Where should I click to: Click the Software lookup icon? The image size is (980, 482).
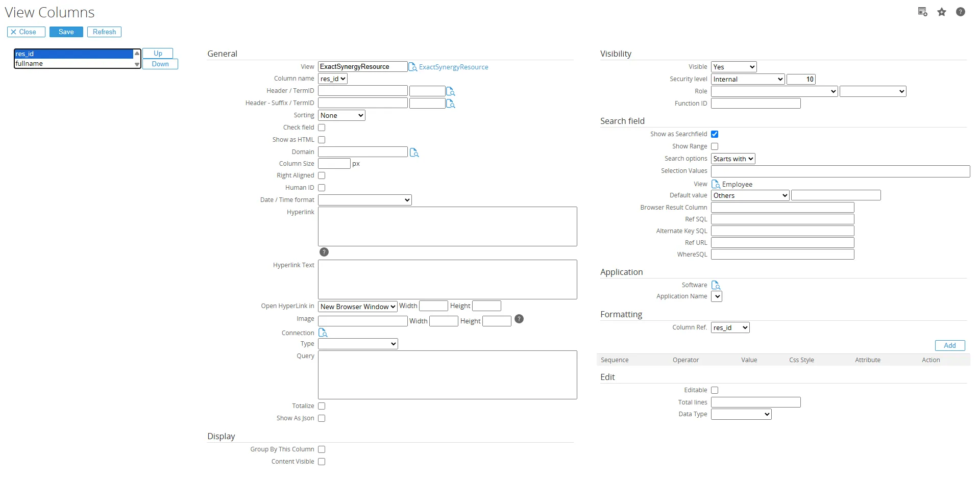[x=716, y=285]
